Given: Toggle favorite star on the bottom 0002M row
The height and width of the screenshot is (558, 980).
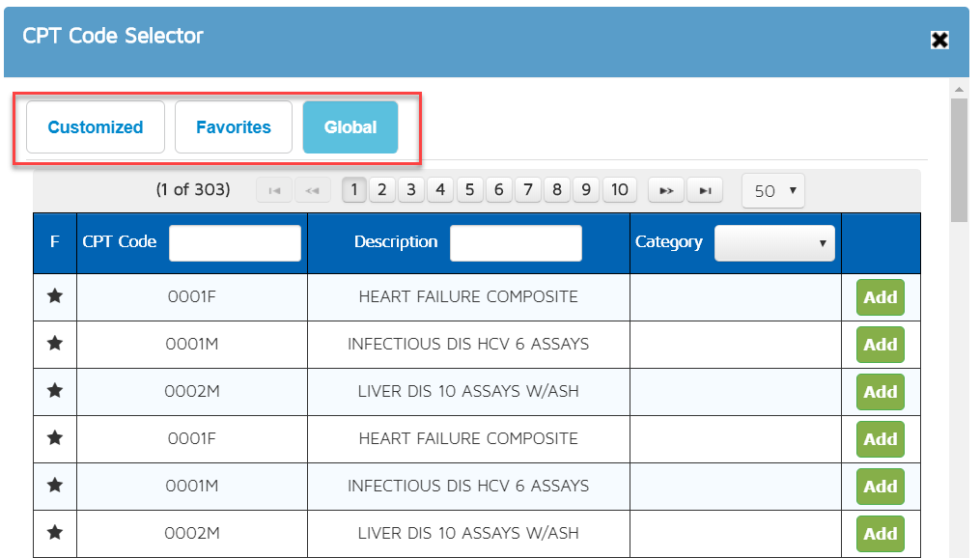Looking at the screenshot, I should point(55,533).
